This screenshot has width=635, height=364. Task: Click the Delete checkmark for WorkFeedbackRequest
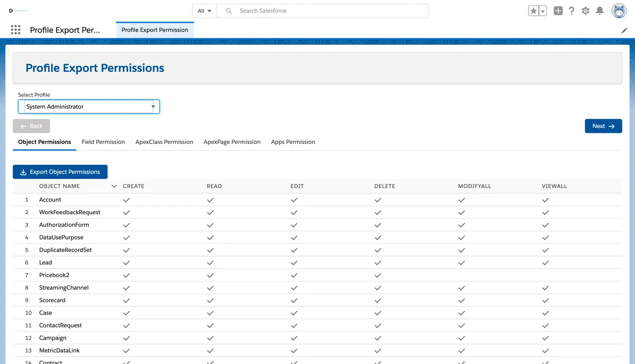[378, 213]
